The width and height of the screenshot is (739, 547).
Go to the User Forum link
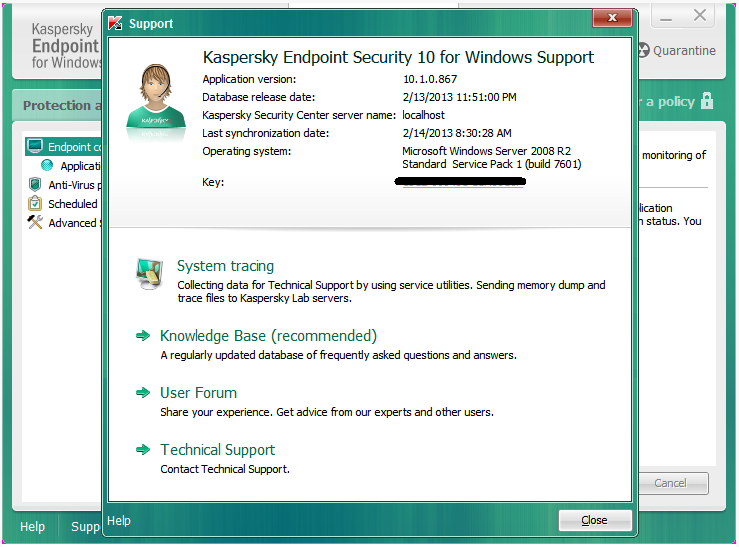[198, 393]
